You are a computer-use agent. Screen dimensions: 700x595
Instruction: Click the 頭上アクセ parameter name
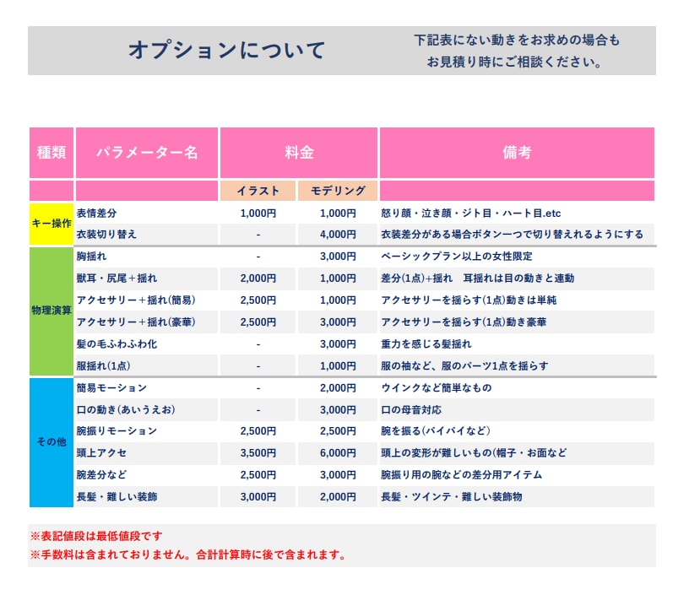[x=102, y=452]
